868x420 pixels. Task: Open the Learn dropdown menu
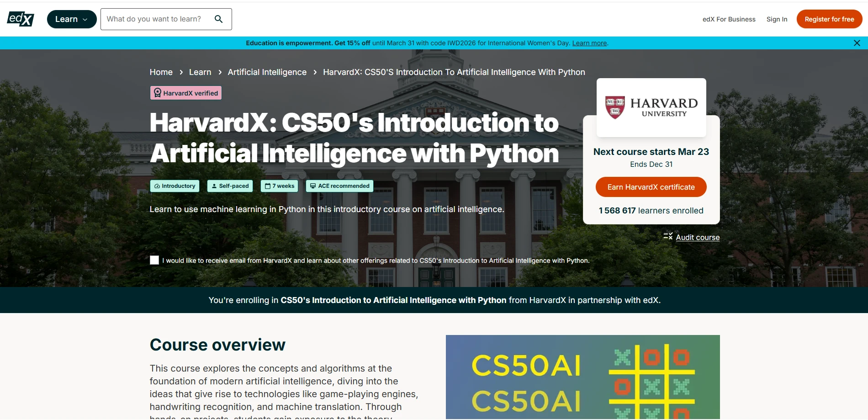tap(71, 19)
